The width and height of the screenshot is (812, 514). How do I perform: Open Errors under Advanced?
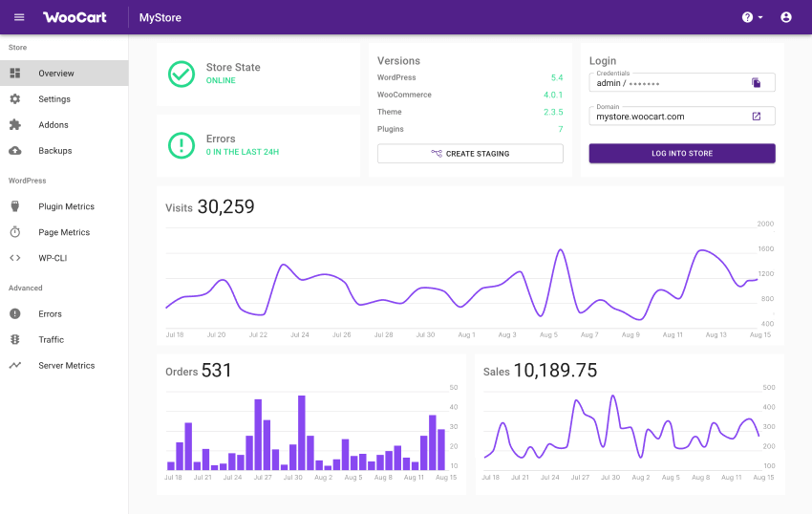[64, 313]
